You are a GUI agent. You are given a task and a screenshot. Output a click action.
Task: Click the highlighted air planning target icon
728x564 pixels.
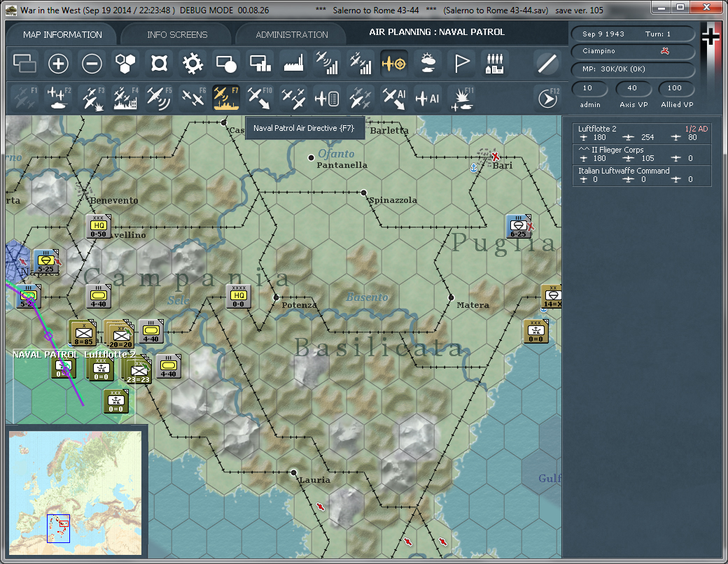coord(394,64)
